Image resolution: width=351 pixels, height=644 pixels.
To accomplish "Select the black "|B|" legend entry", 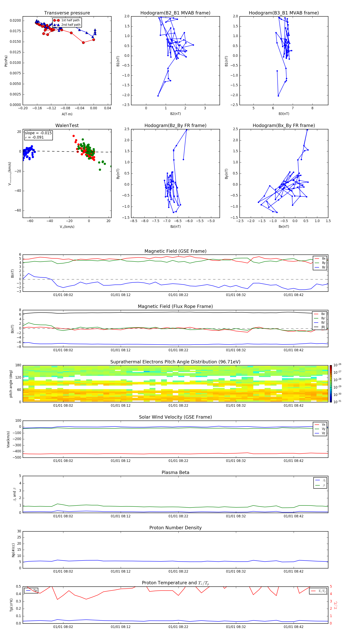I will point(320,327).
